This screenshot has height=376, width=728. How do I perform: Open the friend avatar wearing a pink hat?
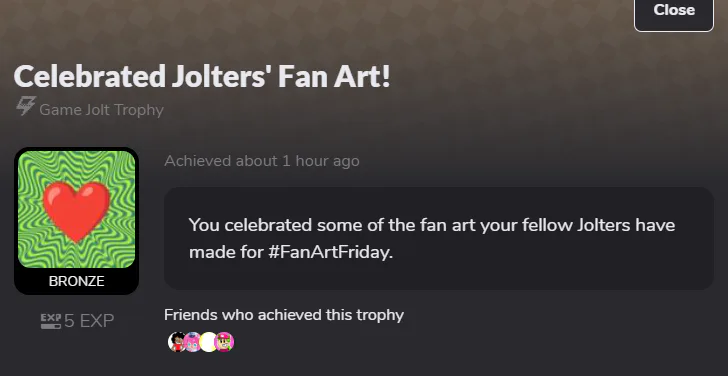225,342
